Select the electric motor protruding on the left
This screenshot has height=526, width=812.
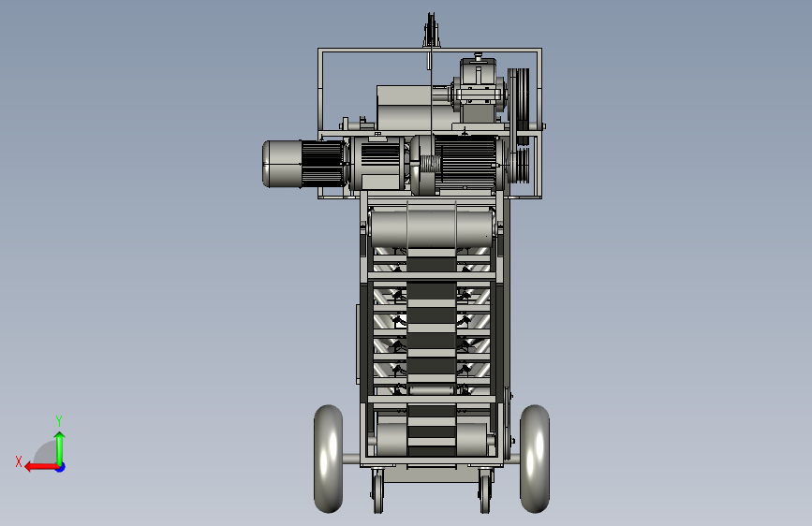pos(303,164)
